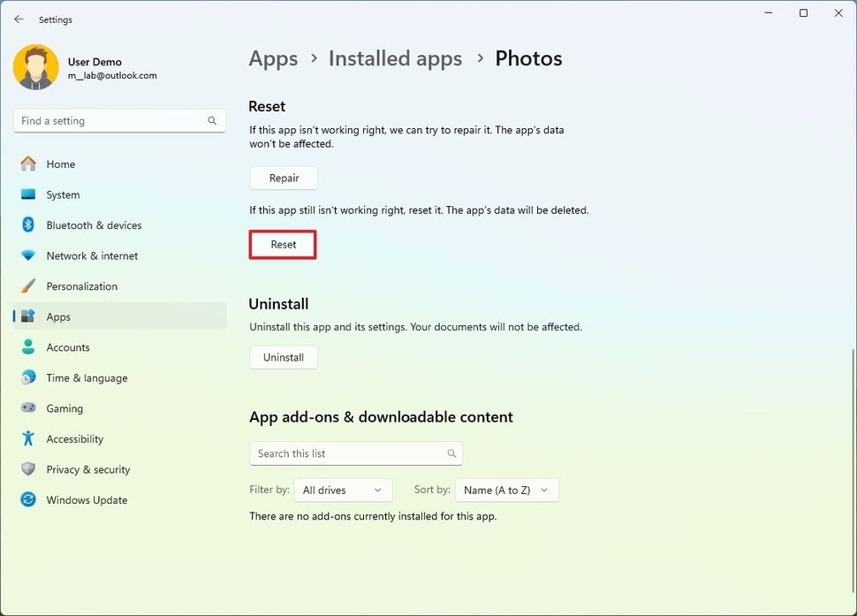This screenshot has width=857, height=616.
Task: Minimize the Settings window
Action: [x=769, y=12]
